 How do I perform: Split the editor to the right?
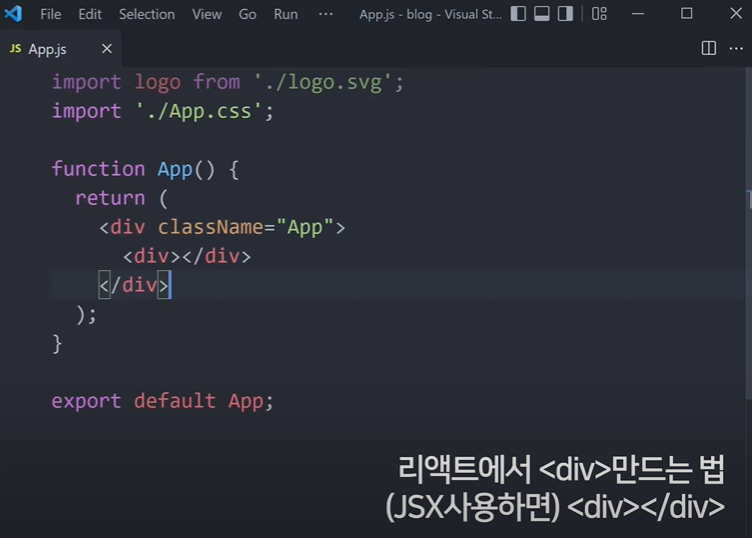tap(708, 48)
